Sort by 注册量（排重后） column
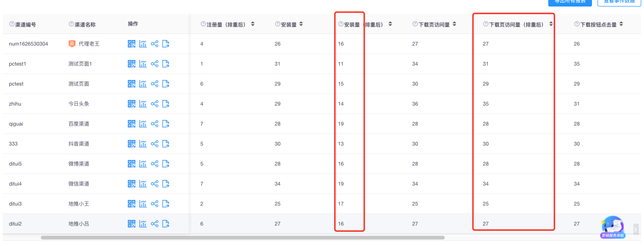 pyautogui.click(x=252, y=24)
